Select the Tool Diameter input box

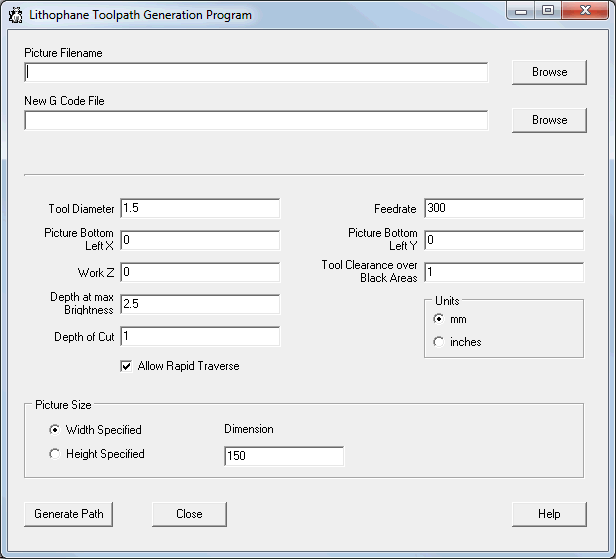pyautogui.click(x=200, y=208)
